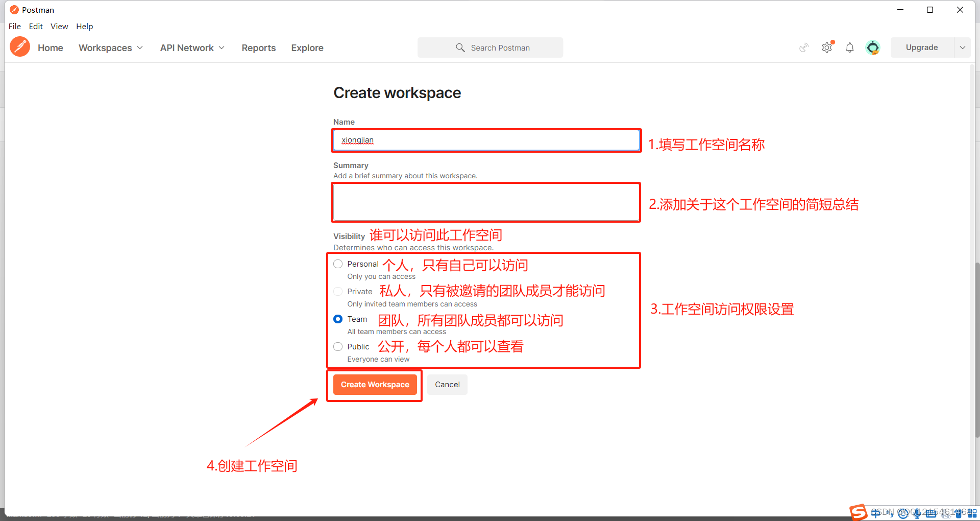Click the workspace Name input field
Viewport: 980px width, 521px height.
(x=486, y=140)
